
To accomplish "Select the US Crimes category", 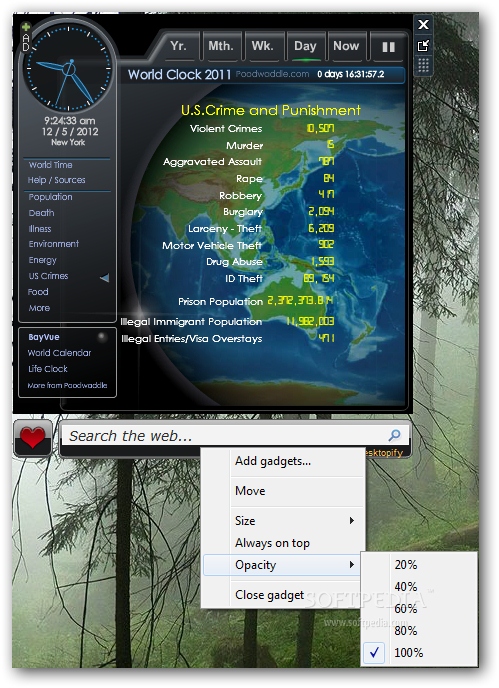I will [48, 276].
